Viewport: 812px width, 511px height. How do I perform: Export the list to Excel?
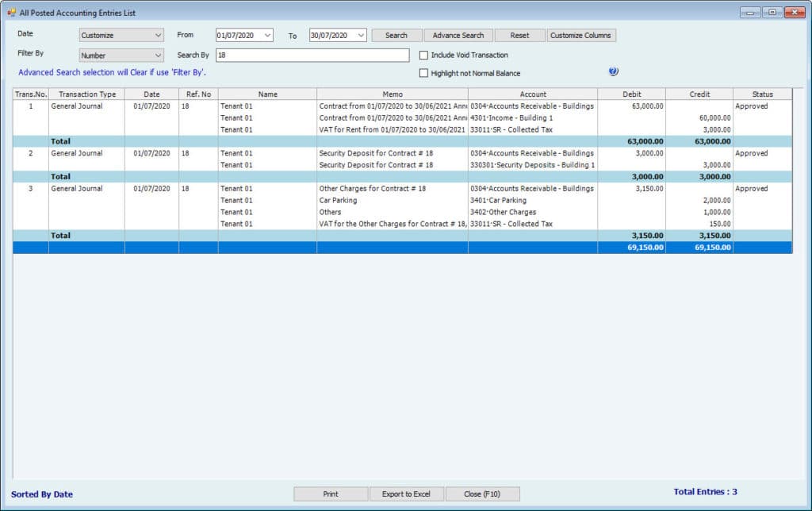click(x=406, y=494)
